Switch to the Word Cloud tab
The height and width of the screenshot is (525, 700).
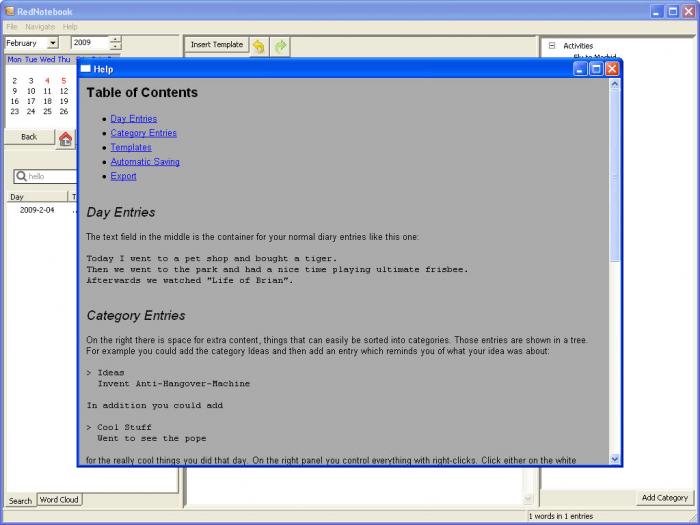tap(59, 500)
